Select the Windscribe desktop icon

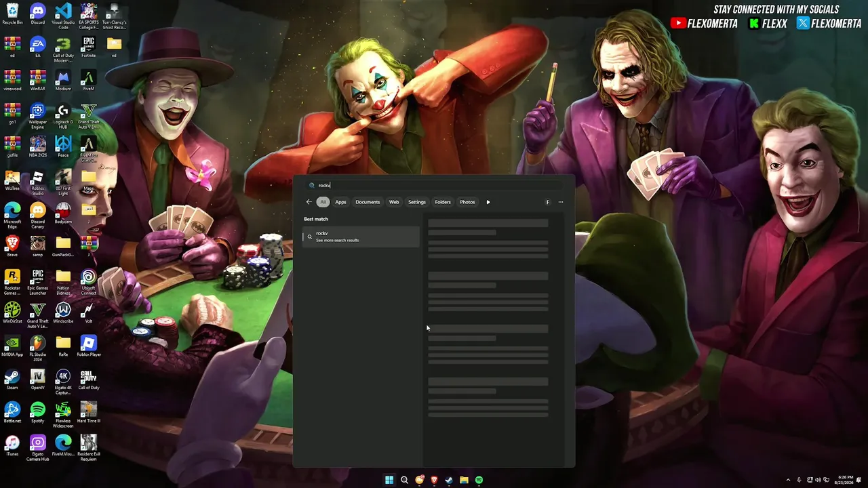pos(63,312)
